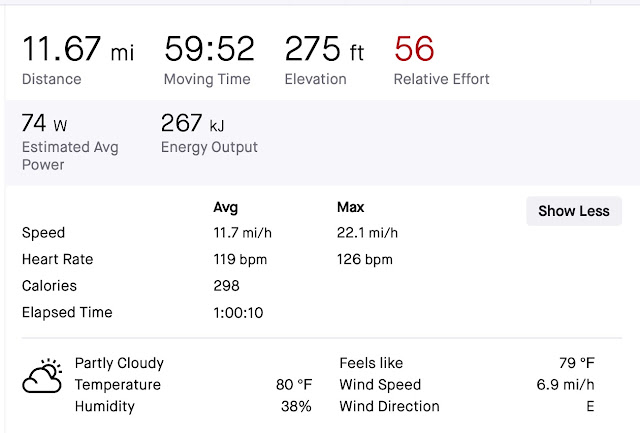Viewport: 640px width, 433px height.
Task: Click the Wind Speed value 6.9 mi/h
Action: click(x=565, y=384)
